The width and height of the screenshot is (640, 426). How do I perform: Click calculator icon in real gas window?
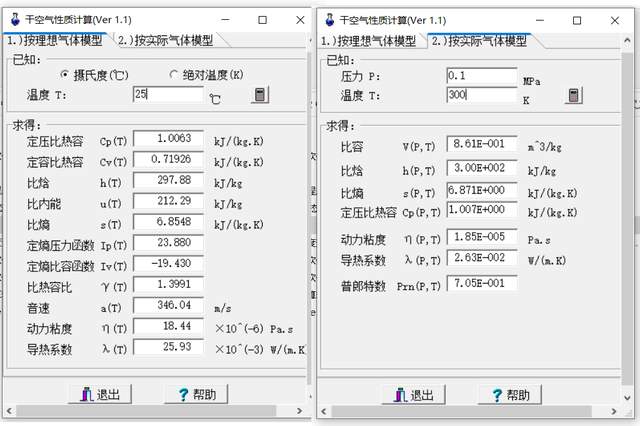point(573,95)
